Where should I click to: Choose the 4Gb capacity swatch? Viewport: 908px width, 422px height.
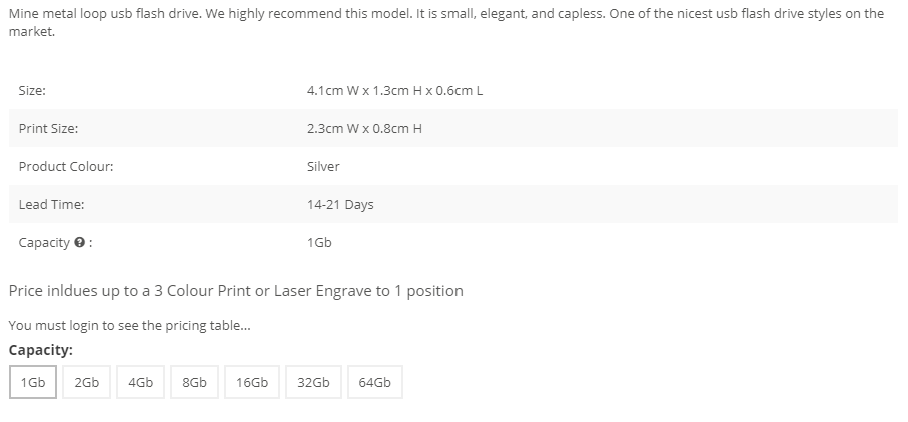point(141,382)
